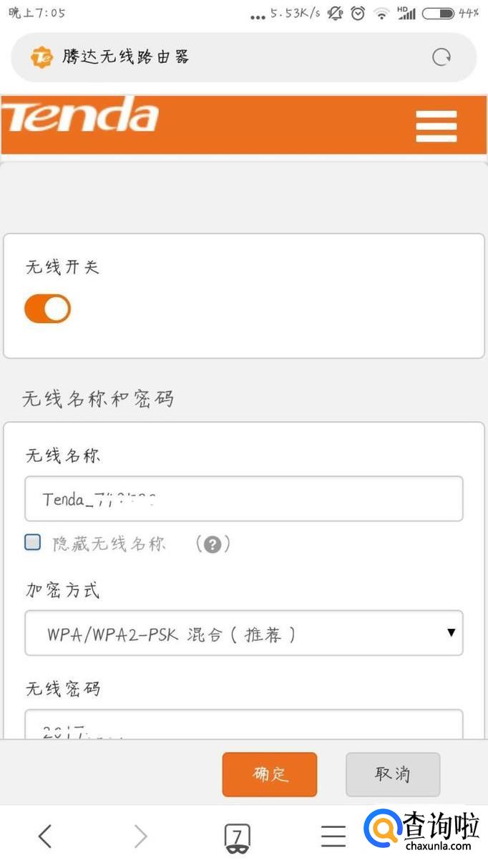Screen dimensions: 488x868
Task: Turn off the 无线开关 wireless switch
Action: pyautogui.click(x=48, y=309)
